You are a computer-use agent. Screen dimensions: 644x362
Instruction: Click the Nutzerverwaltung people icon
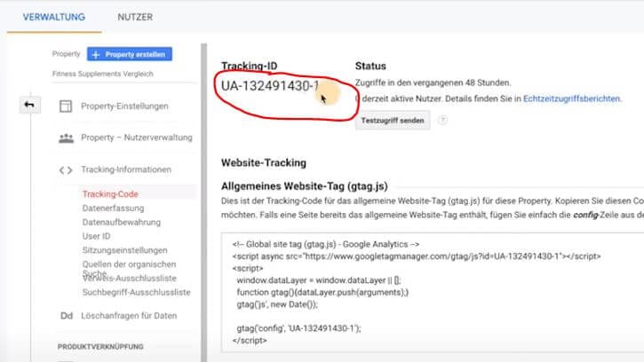click(x=65, y=138)
